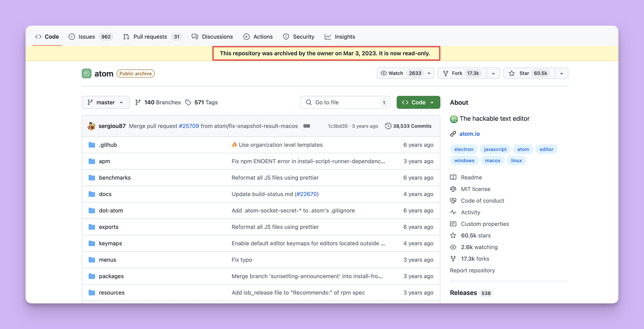
Task: Fork the repository with the Fork button
Action: (462, 73)
